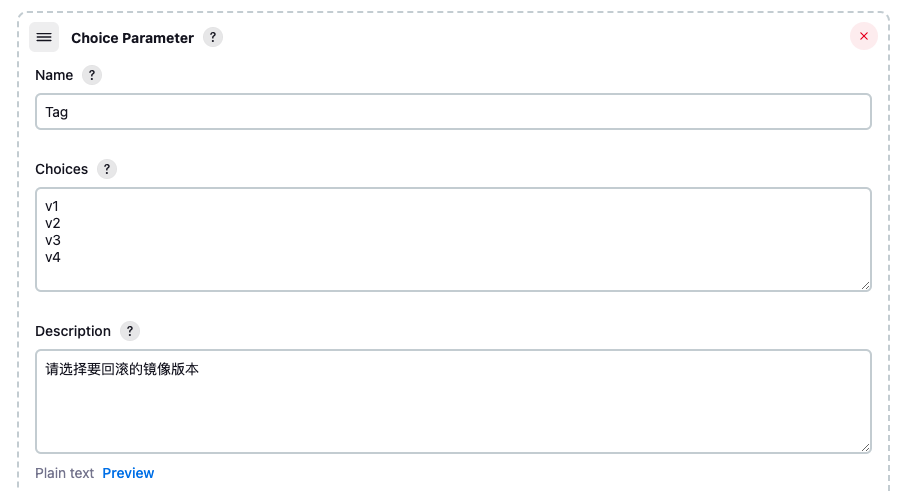Place cursor on the v1 choice line
Screen dimensions: 907x491
click(x=52, y=206)
